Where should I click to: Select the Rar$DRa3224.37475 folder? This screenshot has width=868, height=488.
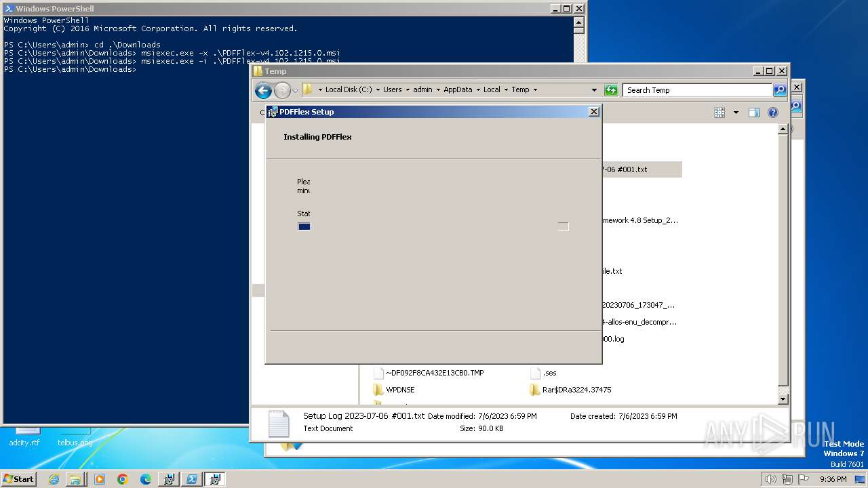point(570,390)
